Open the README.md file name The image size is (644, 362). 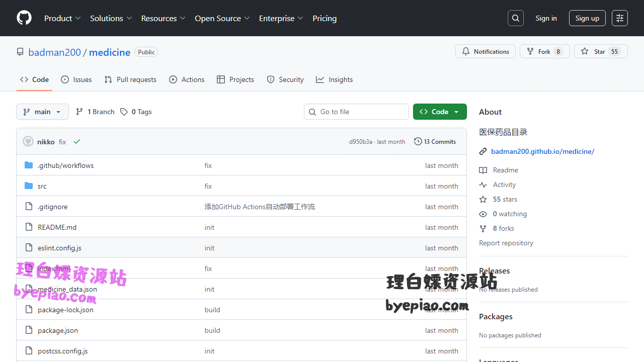tap(57, 227)
